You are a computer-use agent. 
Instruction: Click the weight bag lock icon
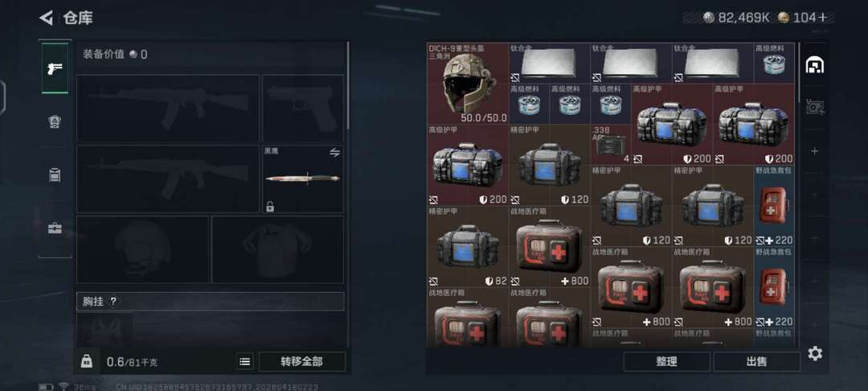[86, 361]
